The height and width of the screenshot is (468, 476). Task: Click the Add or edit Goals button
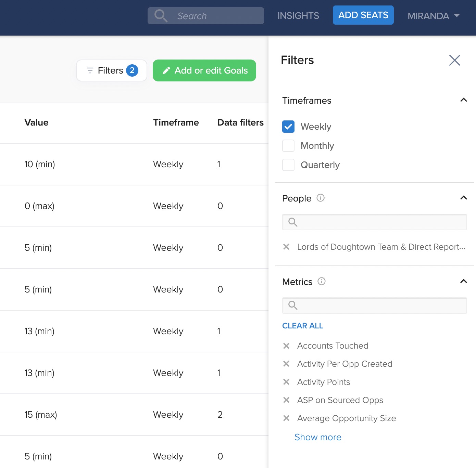[x=204, y=70]
